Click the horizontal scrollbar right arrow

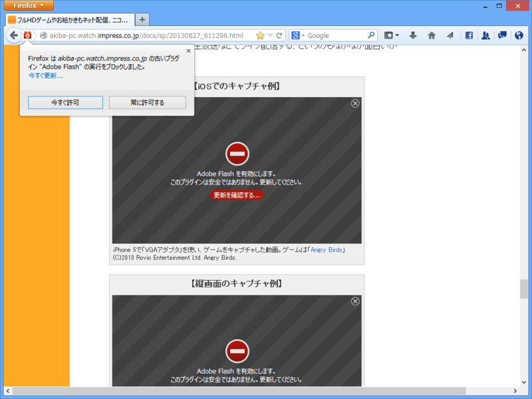515,391
